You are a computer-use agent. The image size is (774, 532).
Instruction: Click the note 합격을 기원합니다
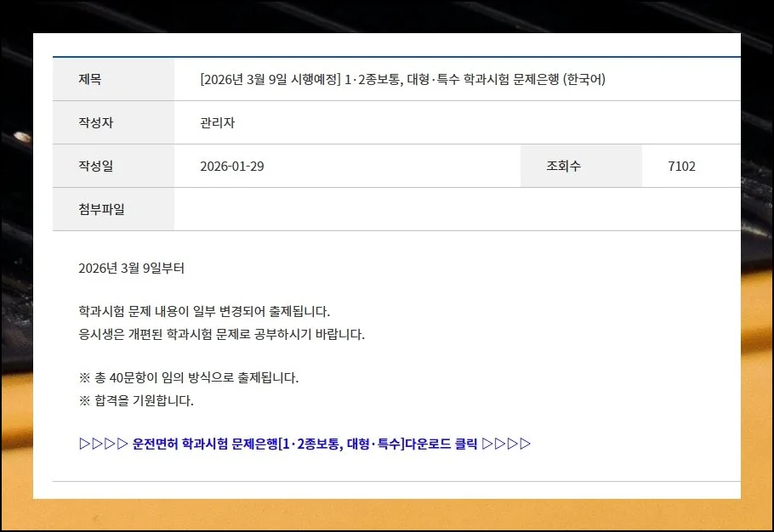click(x=136, y=400)
